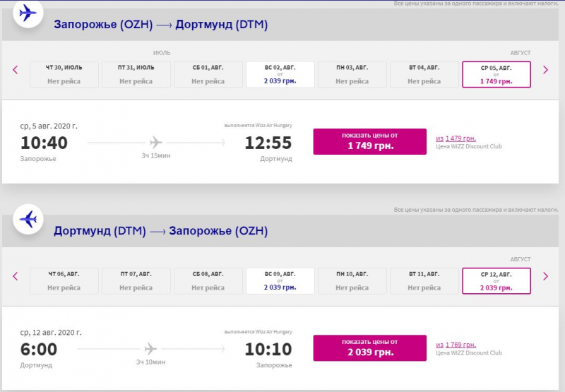
Task: Show earlier outbound dates with left arrow
Action: [15, 70]
